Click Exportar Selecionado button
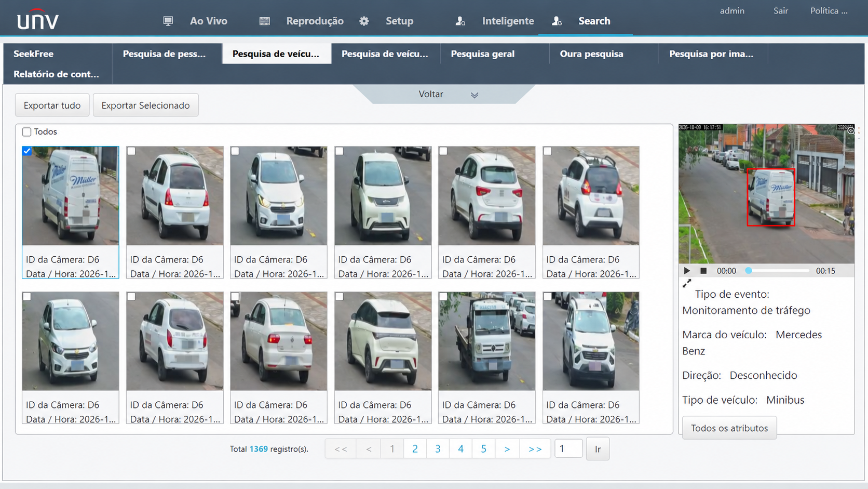This screenshot has width=868, height=489. point(145,105)
